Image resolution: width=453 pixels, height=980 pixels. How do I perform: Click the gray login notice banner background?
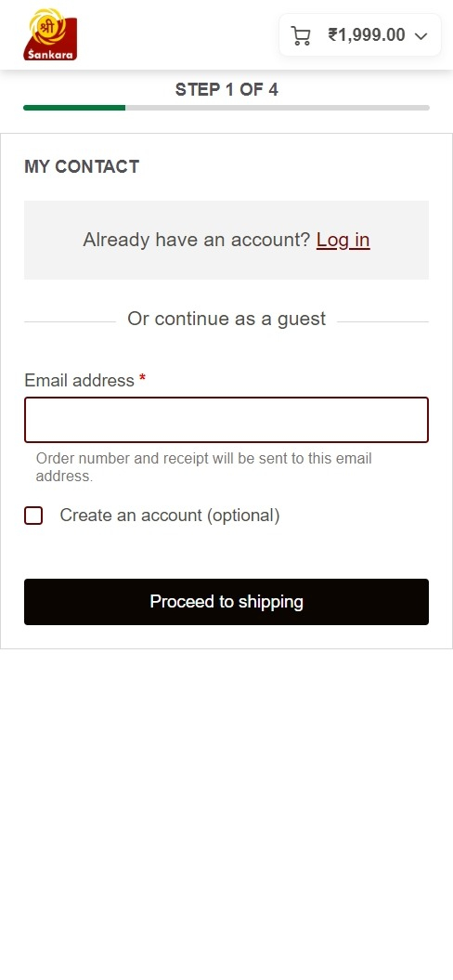226,240
